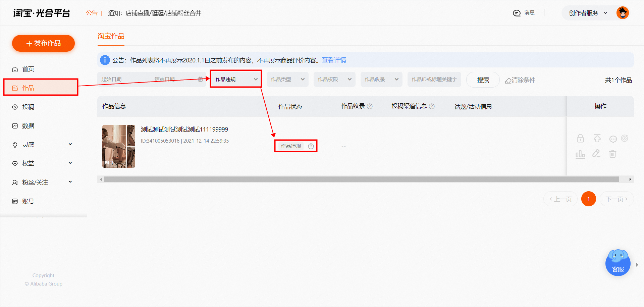The image size is (644, 307).
Task: Open the 作品违规 status dropdown
Action: coord(236,79)
